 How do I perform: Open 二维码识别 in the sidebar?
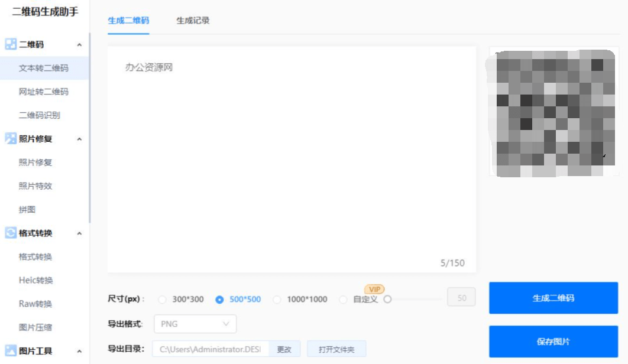(x=44, y=115)
